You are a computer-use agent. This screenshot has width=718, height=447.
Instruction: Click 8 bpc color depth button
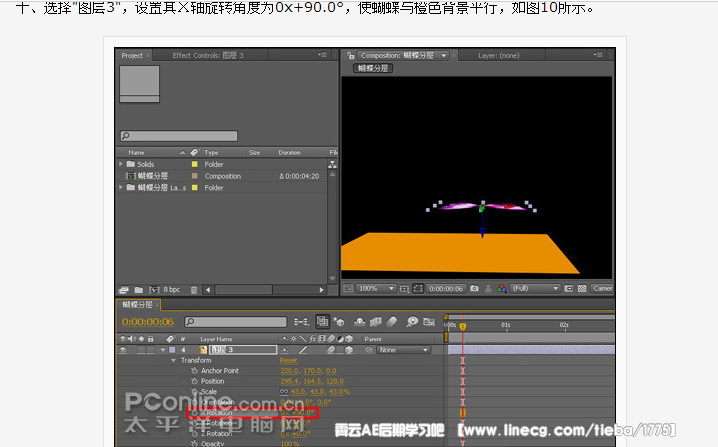(172, 289)
